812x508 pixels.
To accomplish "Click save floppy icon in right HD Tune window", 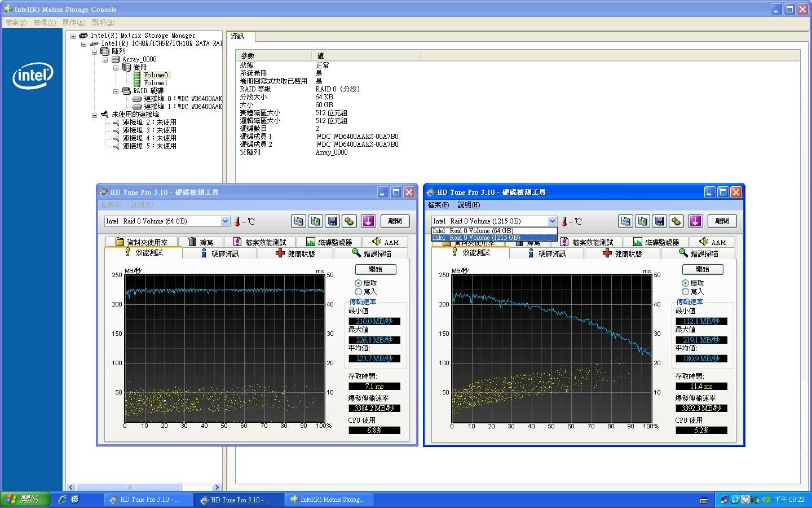I will tap(660, 221).
